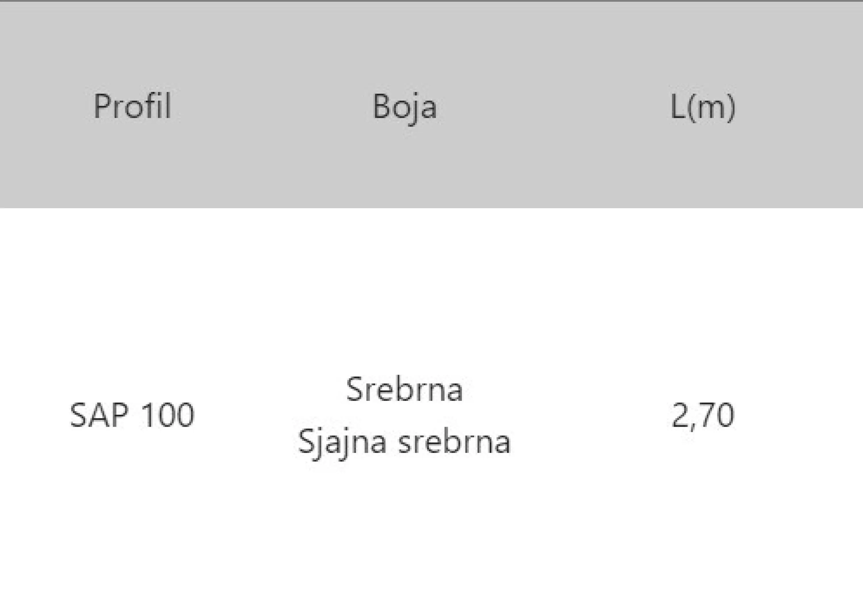
Task: Click the digit 2 in the length value
Action: coord(680,415)
